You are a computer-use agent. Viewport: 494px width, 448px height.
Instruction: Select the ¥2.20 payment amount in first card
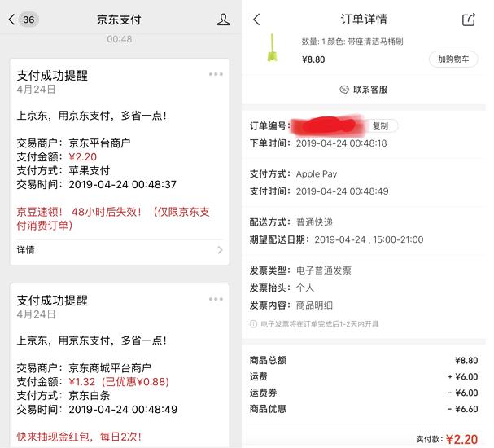point(83,156)
